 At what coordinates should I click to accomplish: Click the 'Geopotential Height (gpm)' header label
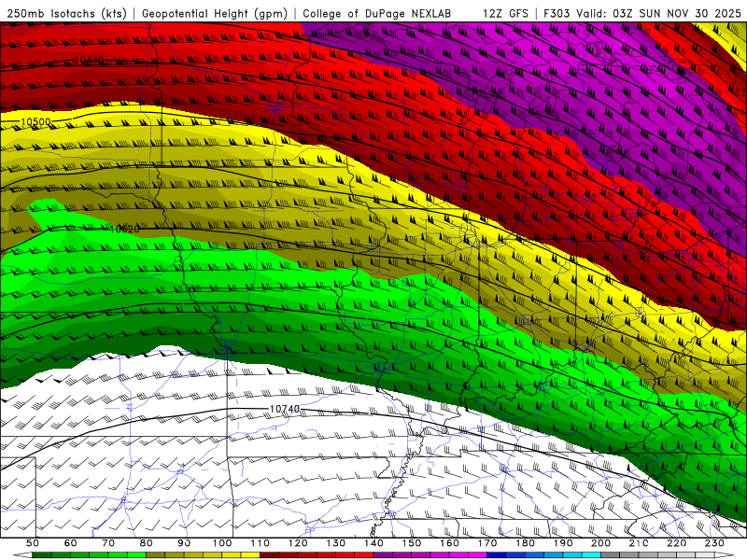pyautogui.click(x=215, y=14)
